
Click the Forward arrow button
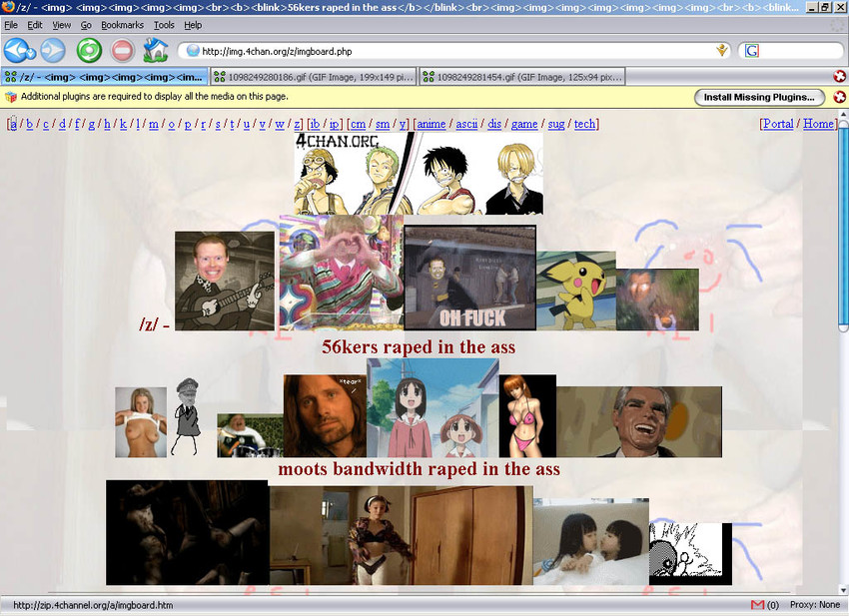tap(53, 51)
